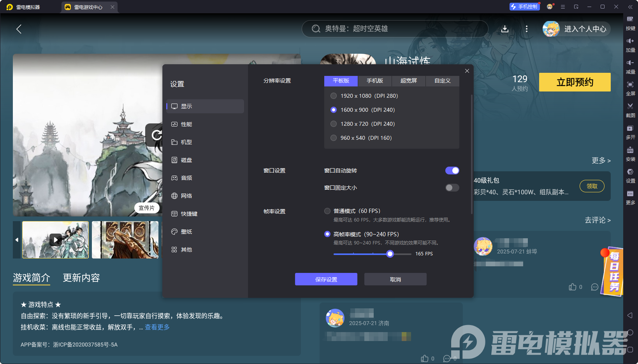
Task: Open the hamburger menu in title bar
Action: [x=563, y=7]
